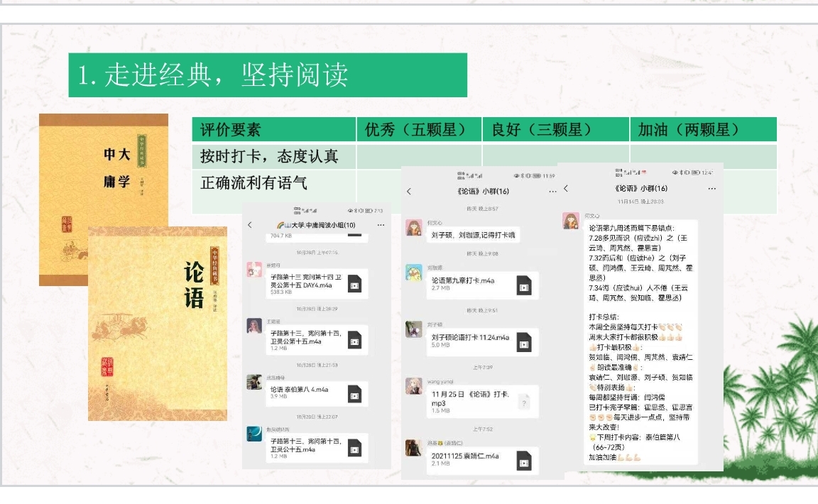
Task: Click file size 538.3 KB
Action: coord(281,292)
